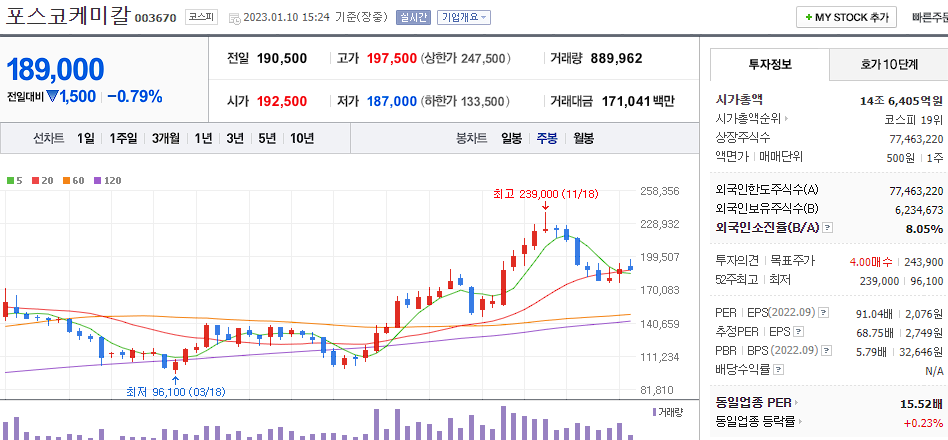Open the help icon next to PBR BPS(2022.09)
Viewport: 948px width, 440px height.
tap(826, 351)
